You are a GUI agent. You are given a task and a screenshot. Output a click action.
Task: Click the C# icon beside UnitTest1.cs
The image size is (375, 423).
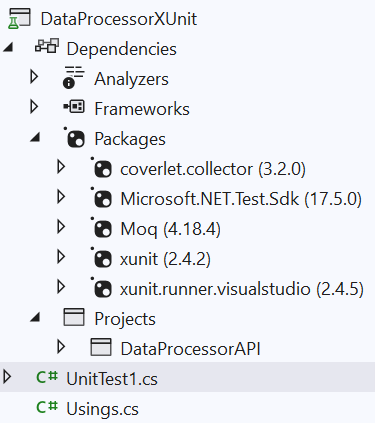pyautogui.click(x=47, y=377)
